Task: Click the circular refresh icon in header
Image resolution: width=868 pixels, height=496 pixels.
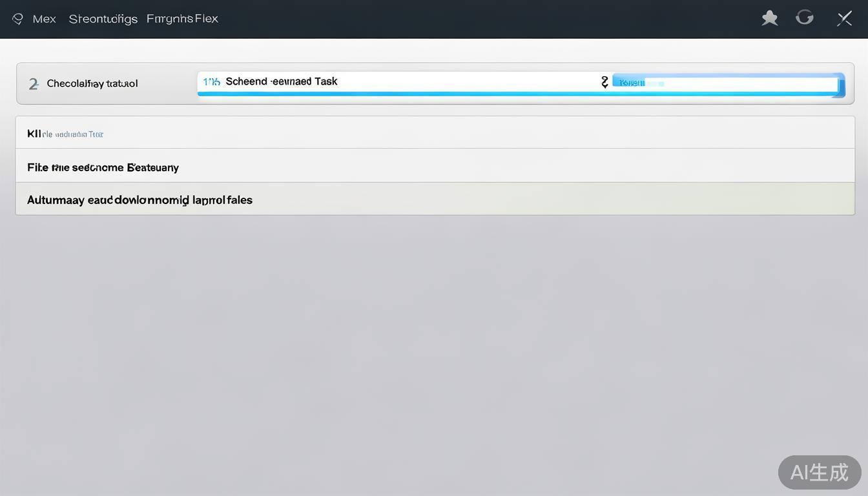Action: click(804, 17)
